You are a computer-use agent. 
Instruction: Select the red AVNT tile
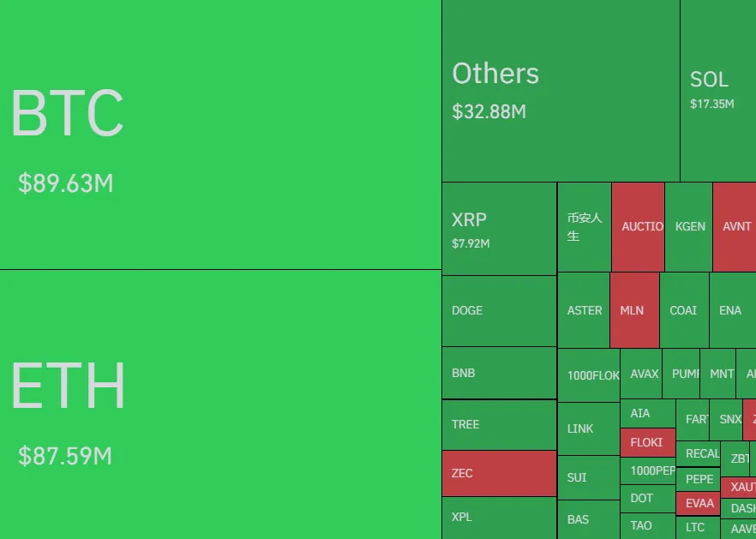(x=735, y=226)
